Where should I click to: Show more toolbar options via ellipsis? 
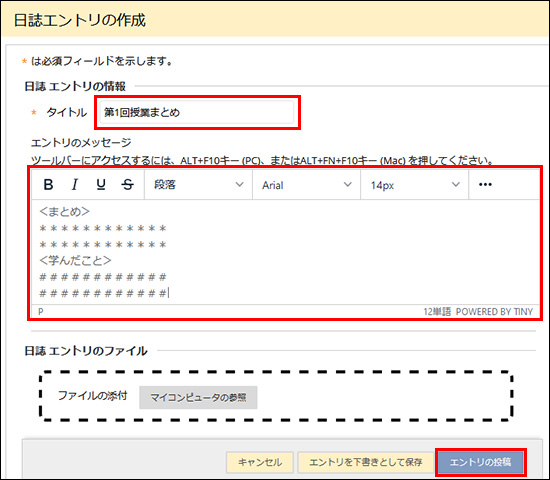485,185
